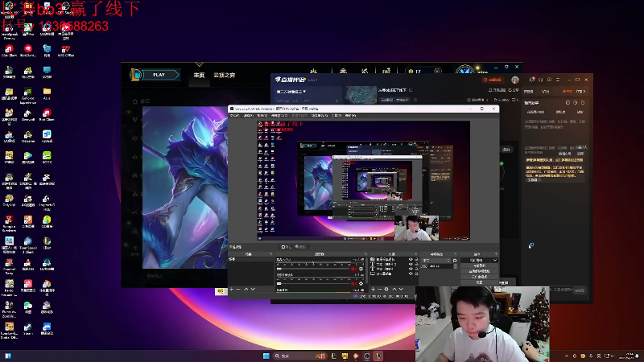The height and width of the screenshot is (362, 644).
Task: Open the 云顶之弈 tab in League client
Action: pos(225,75)
